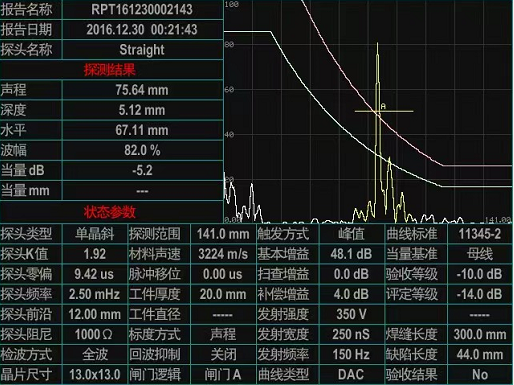
Task: Select gate logic 闸门A option
Action: click(x=223, y=375)
